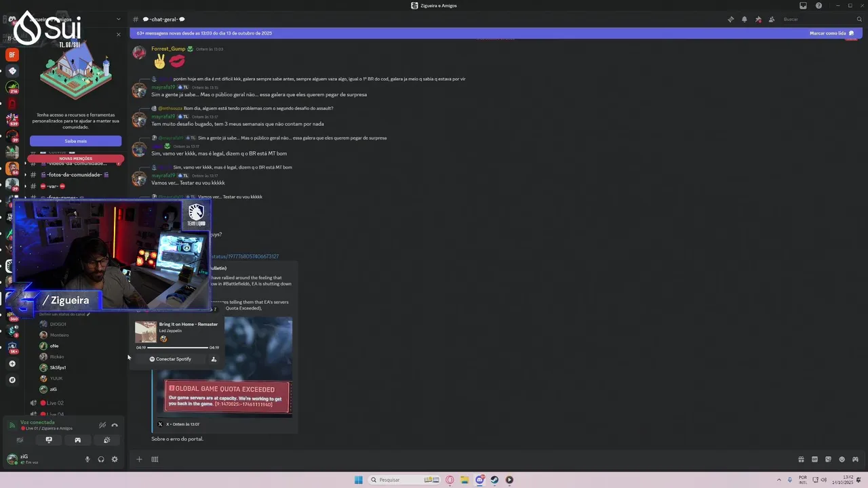Select user Rickão in voice channel
This screenshot has height=488, width=868.
[x=56, y=357]
